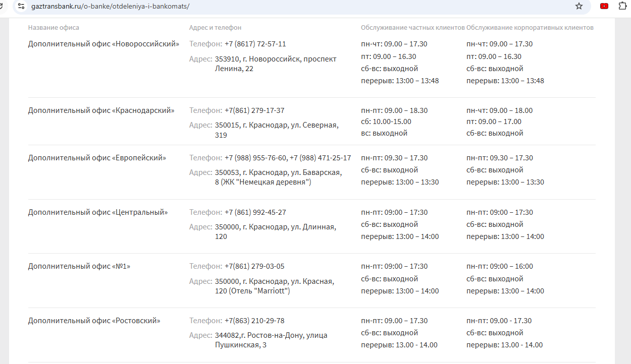This screenshot has width=631, height=364.
Task: Click Tsentralny private hours пн-пт: 09:00 – 17:30
Action: coord(394,212)
